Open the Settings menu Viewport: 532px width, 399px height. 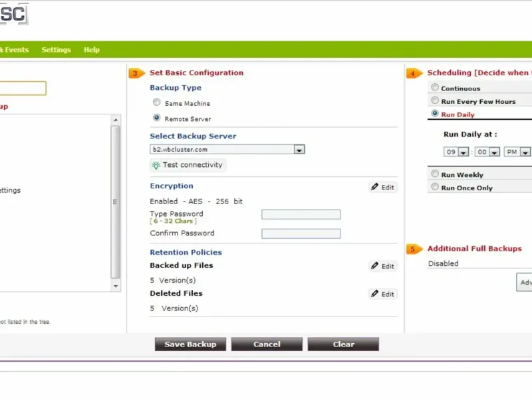(57, 50)
